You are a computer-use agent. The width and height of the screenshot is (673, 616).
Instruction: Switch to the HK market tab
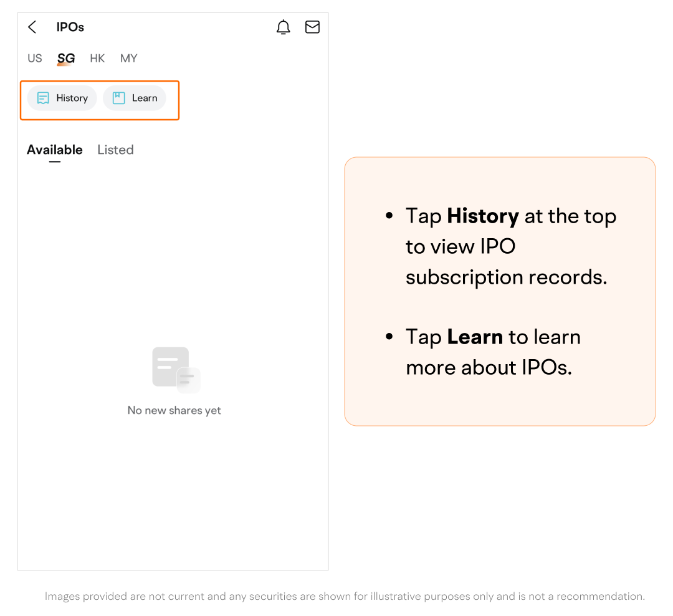(97, 59)
